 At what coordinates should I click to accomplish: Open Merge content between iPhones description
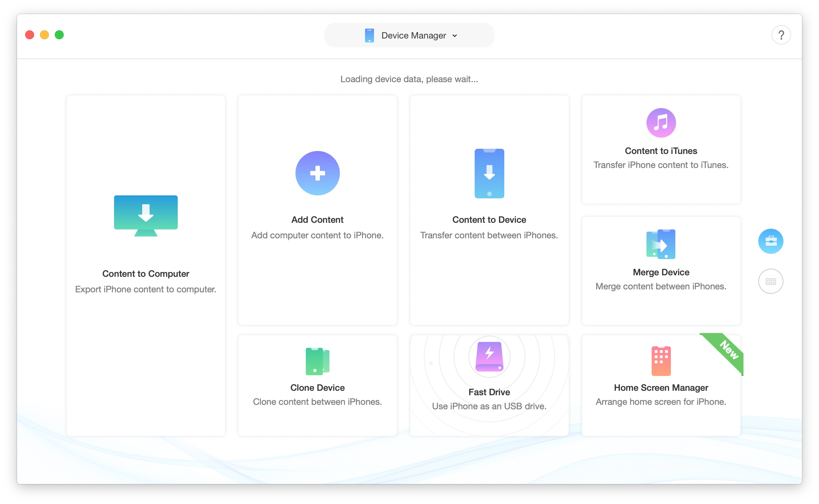(661, 286)
